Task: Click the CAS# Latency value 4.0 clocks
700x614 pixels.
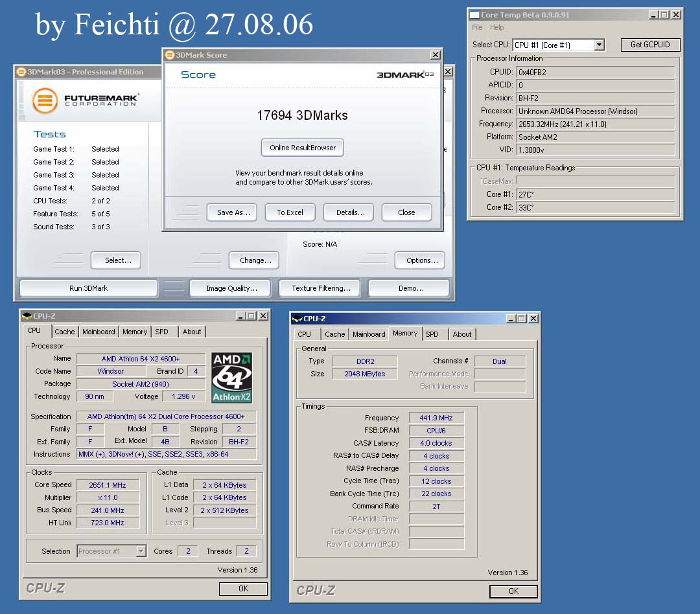Action: point(436,443)
